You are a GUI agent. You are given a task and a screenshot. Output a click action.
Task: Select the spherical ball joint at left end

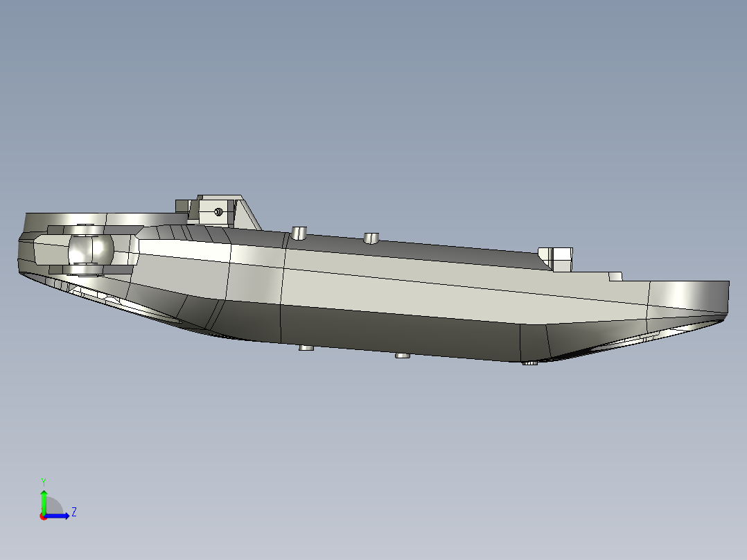click(x=91, y=250)
